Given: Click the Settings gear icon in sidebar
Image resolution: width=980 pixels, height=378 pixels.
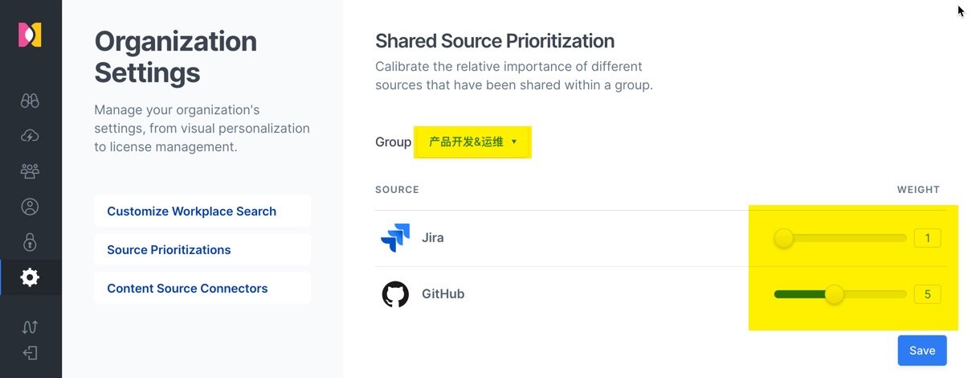Looking at the screenshot, I should coord(30,277).
